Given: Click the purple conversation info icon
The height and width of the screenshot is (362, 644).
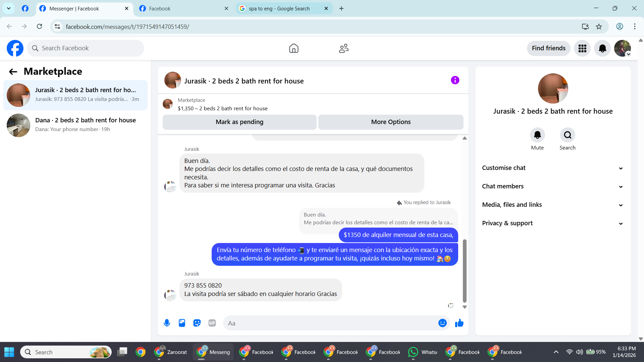Looking at the screenshot, I should [x=455, y=80].
